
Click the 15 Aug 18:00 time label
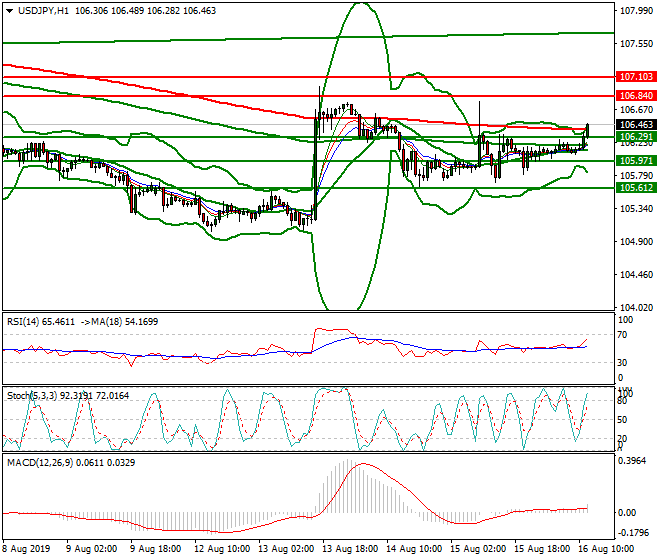coord(542,549)
